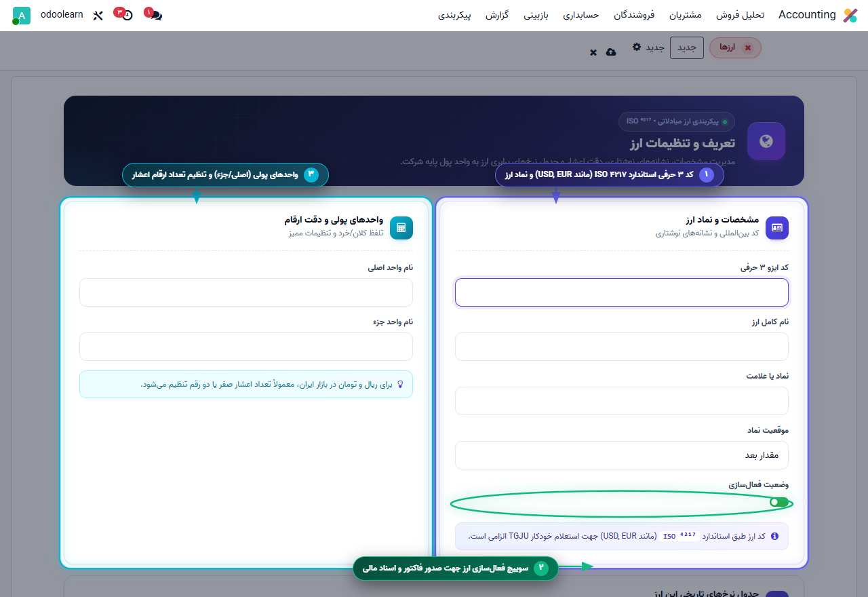Click the Accounting app name
Screen dimensions: 868x597
(x=807, y=15)
